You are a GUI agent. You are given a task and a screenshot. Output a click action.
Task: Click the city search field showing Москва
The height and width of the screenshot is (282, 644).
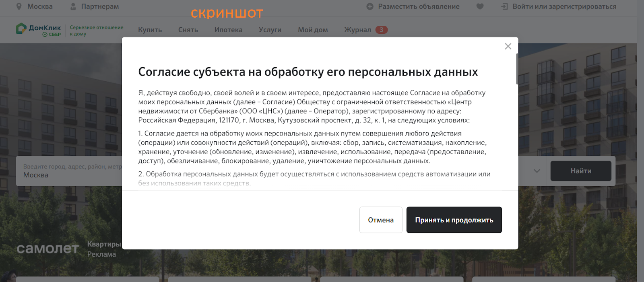pos(69,171)
